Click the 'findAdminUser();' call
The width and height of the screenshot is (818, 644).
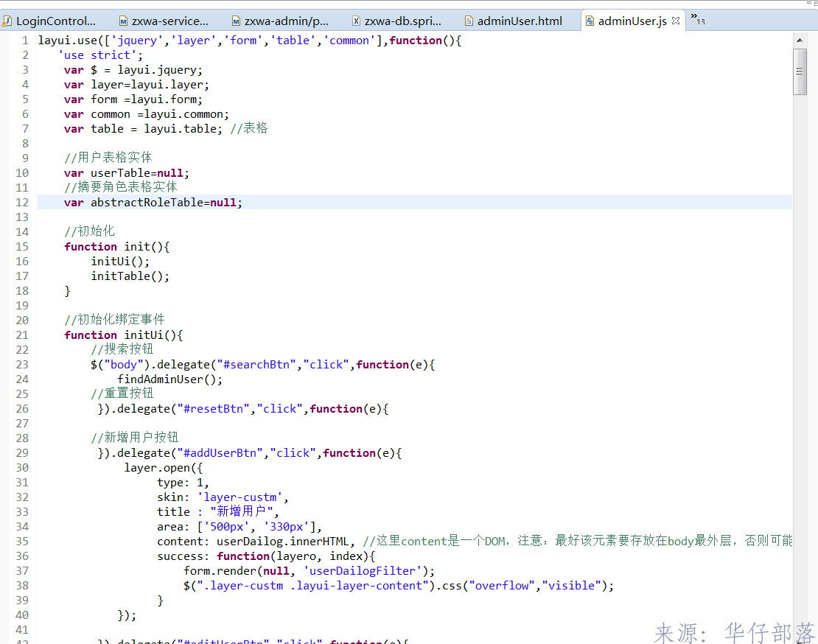coord(170,379)
